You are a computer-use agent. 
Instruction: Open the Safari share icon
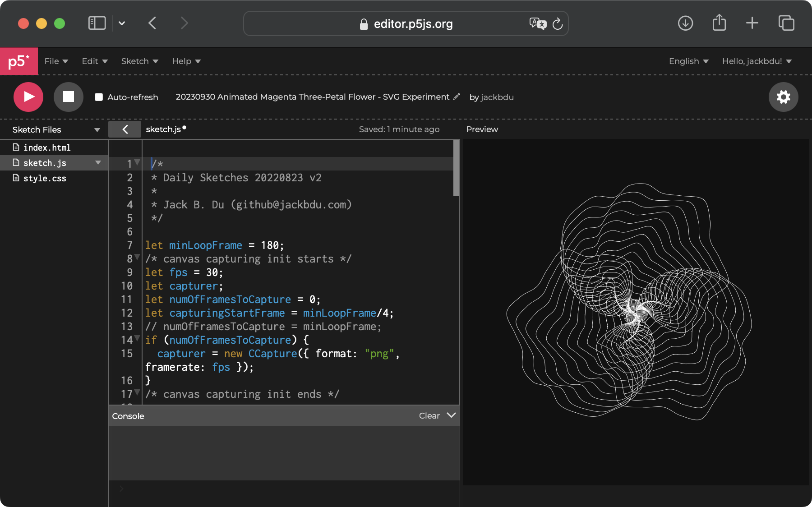pyautogui.click(x=719, y=23)
